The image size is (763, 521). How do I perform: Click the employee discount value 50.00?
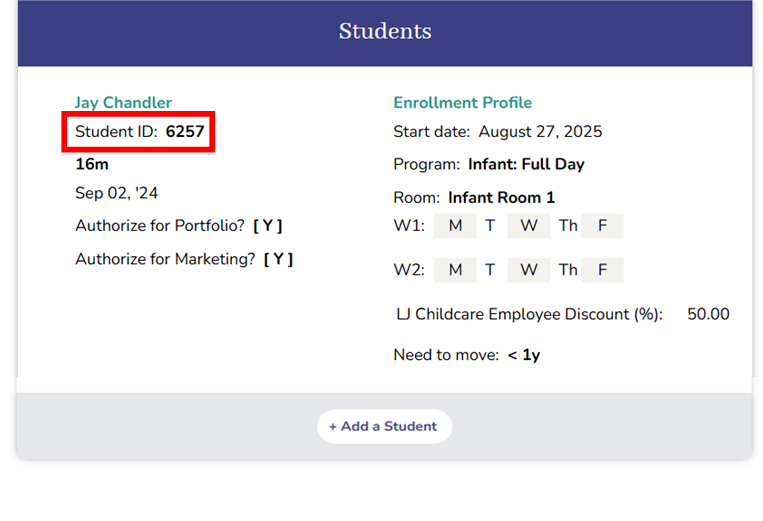(x=708, y=314)
